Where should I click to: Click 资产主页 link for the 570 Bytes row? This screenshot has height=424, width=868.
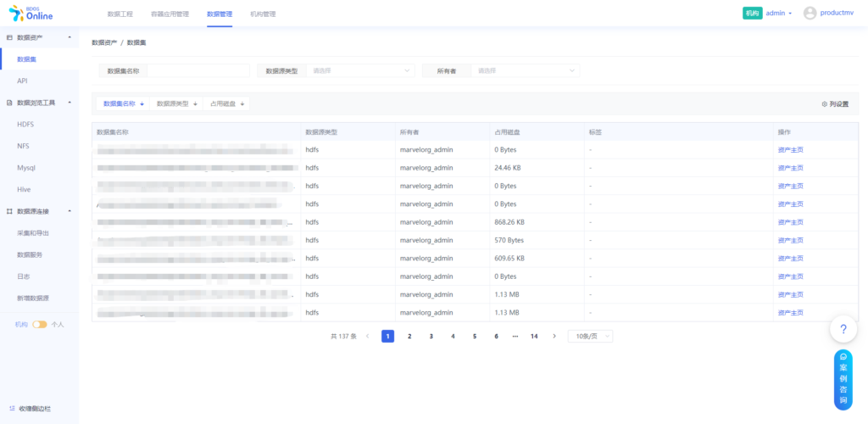pos(790,240)
